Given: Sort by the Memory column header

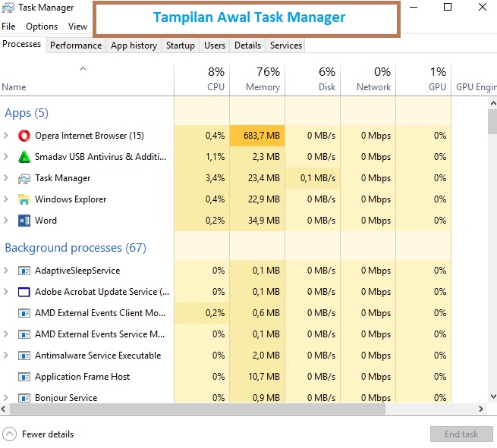Looking at the screenshot, I should pos(257,80).
